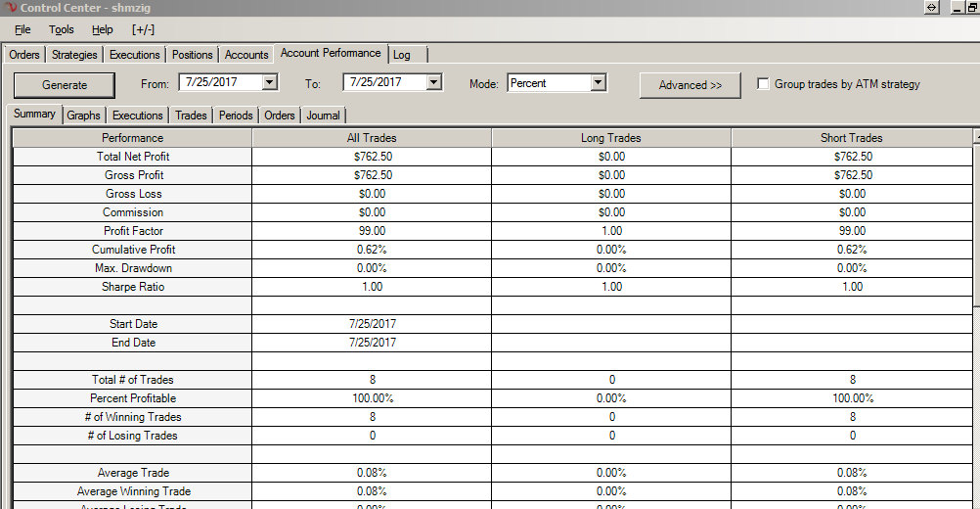Select the Gross Profit row label
Screen dimensions: 980x509
[x=134, y=175]
